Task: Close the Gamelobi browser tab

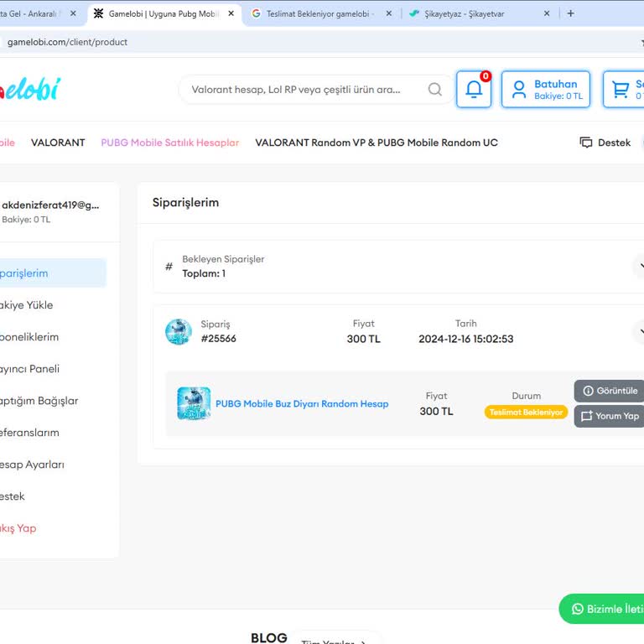Action: pyautogui.click(x=231, y=13)
